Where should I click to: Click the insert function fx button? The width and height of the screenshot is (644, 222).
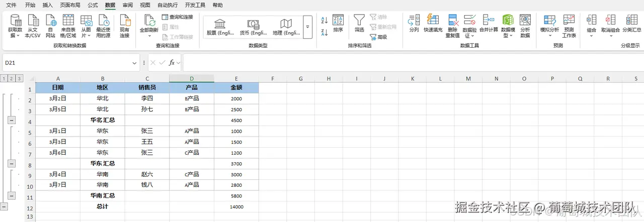pyautogui.click(x=172, y=63)
